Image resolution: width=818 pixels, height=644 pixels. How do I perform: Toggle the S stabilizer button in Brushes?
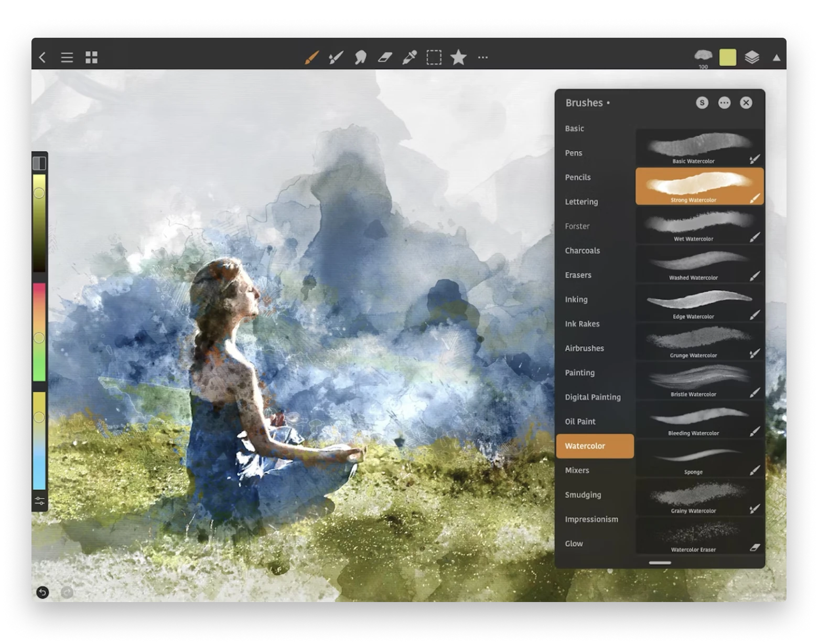click(x=702, y=103)
